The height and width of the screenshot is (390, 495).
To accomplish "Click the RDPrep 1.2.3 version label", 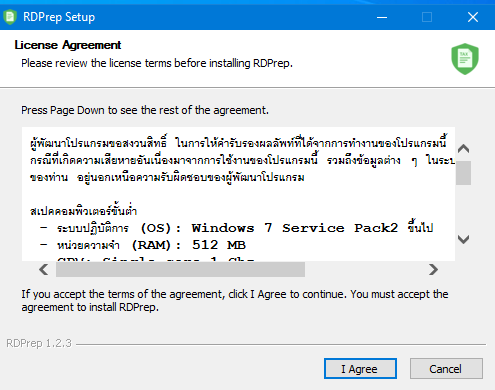I will coord(39,343).
